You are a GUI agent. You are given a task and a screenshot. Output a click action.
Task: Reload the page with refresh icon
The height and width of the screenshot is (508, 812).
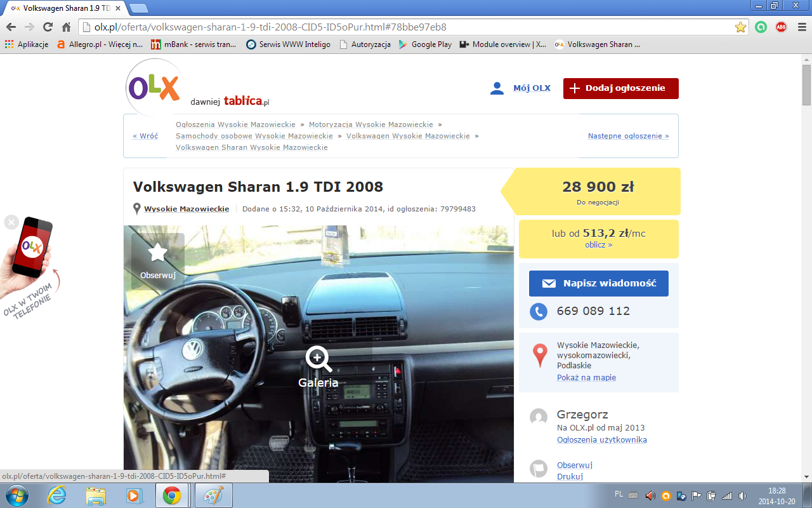(x=48, y=27)
